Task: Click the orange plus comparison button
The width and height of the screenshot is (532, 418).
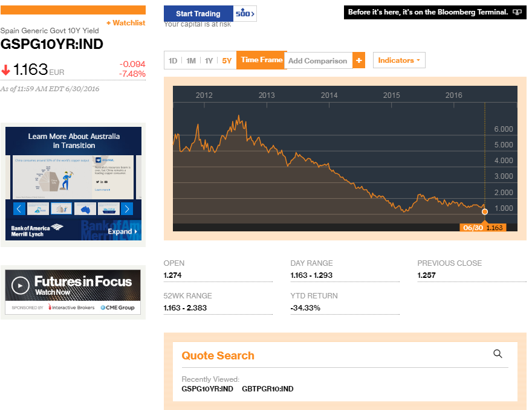Action: (x=359, y=60)
